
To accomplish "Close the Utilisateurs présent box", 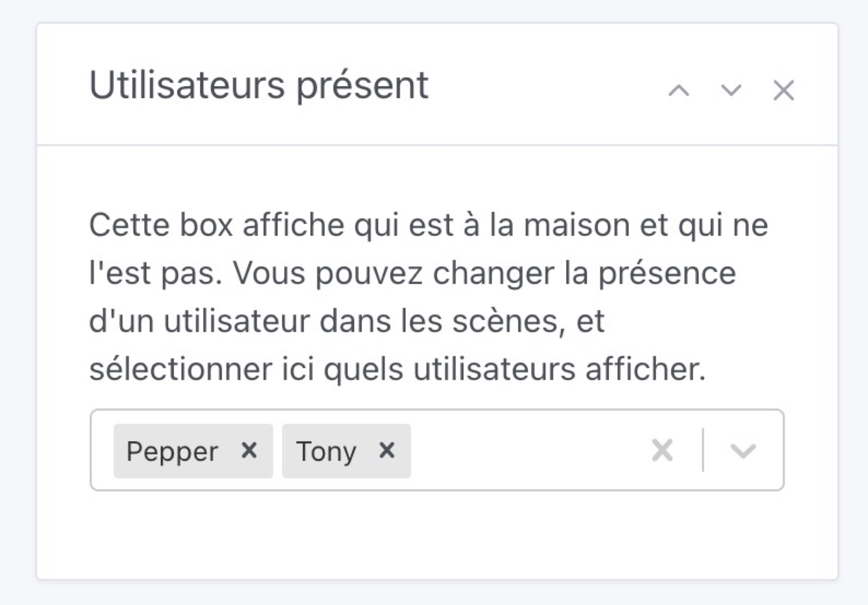I will tap(783, 91).
